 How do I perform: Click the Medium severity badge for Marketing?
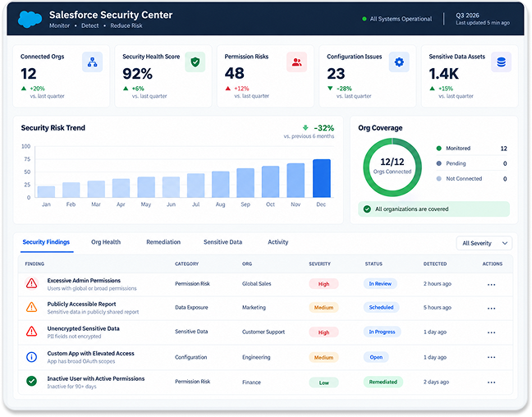(323, 308)
